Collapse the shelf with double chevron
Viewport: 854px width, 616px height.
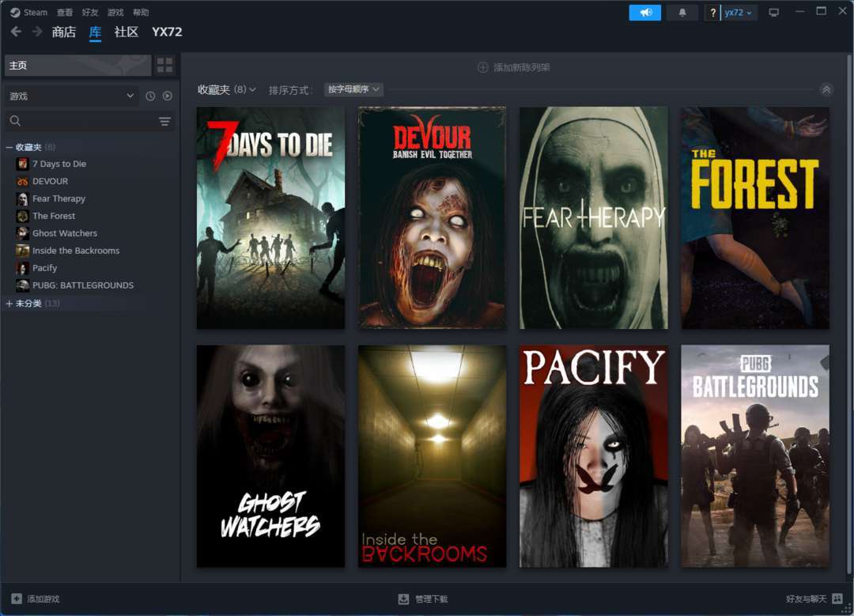coord(826,90)
